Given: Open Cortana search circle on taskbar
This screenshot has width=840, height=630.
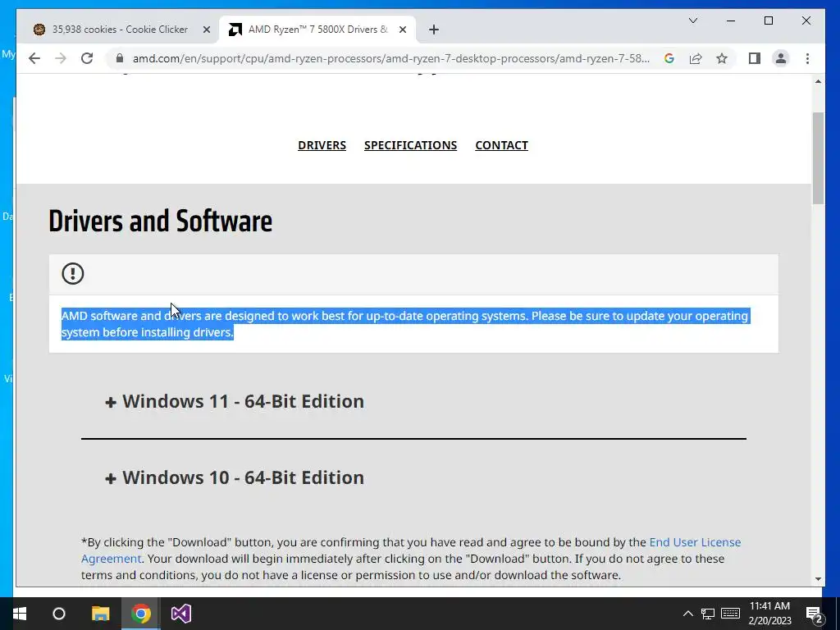Looking at the screenshot, I should point(59,614).
